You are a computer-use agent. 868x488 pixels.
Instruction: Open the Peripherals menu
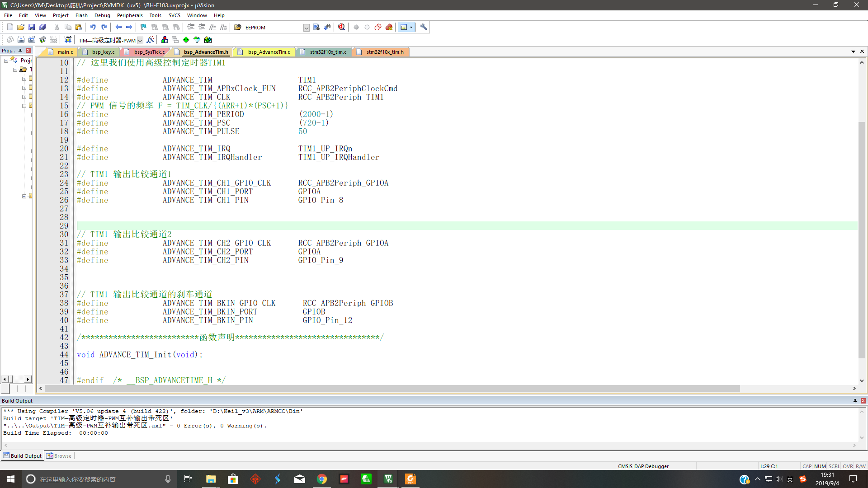coord(129,15)
